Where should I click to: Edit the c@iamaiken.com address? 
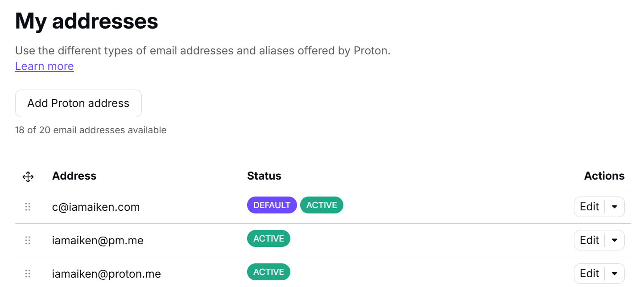coord(589,207)
